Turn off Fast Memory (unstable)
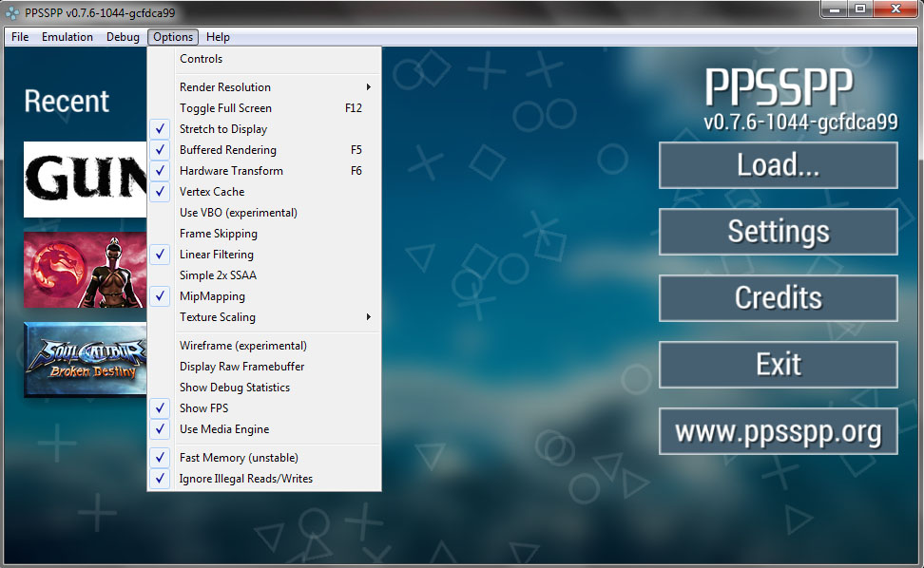924x568 pixels. pos(239,458)
